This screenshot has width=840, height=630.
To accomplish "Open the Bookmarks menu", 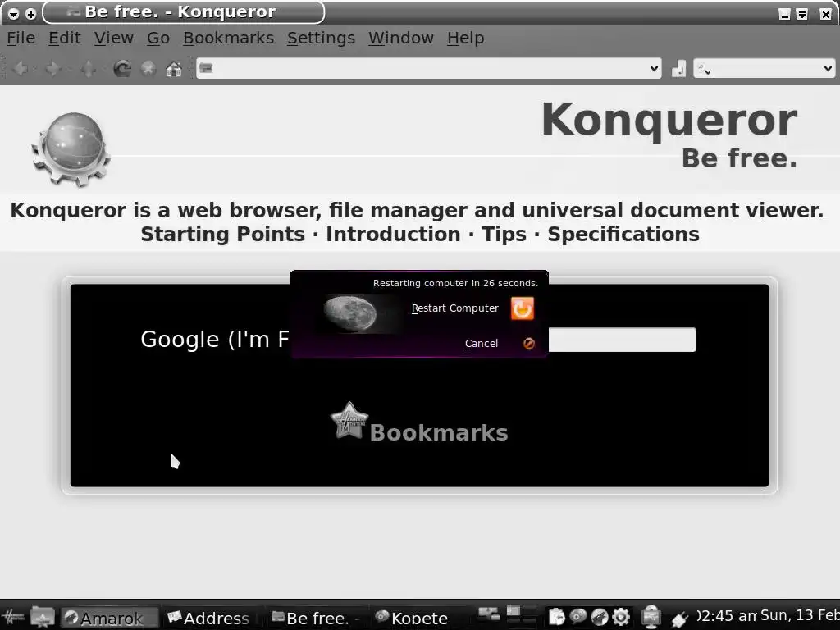I will (x=228, y=38).
